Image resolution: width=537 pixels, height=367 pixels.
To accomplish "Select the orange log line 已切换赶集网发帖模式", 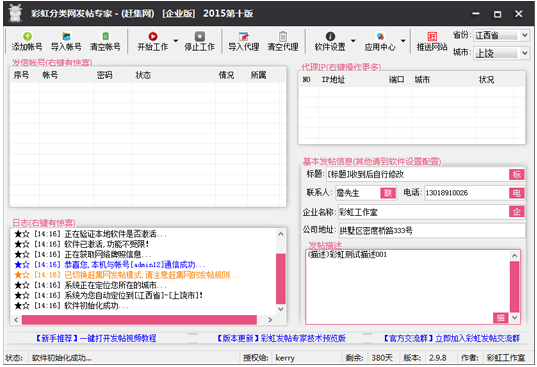I will (127, 275).
